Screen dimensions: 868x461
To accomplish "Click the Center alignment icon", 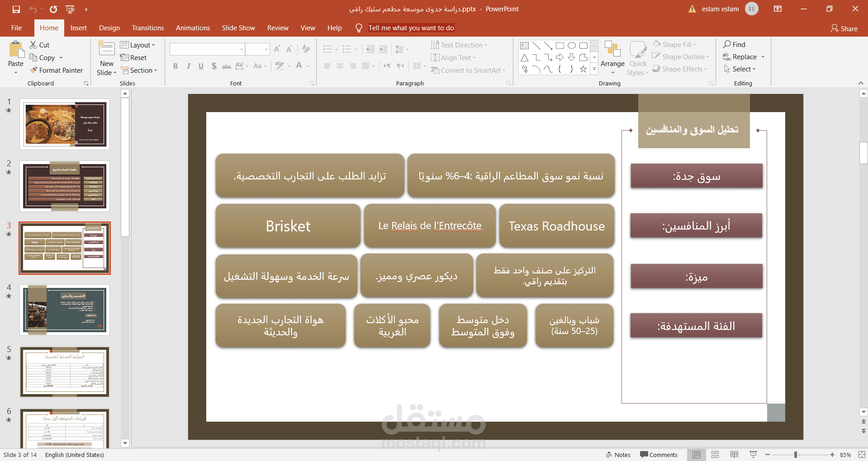I will [340, 66].
